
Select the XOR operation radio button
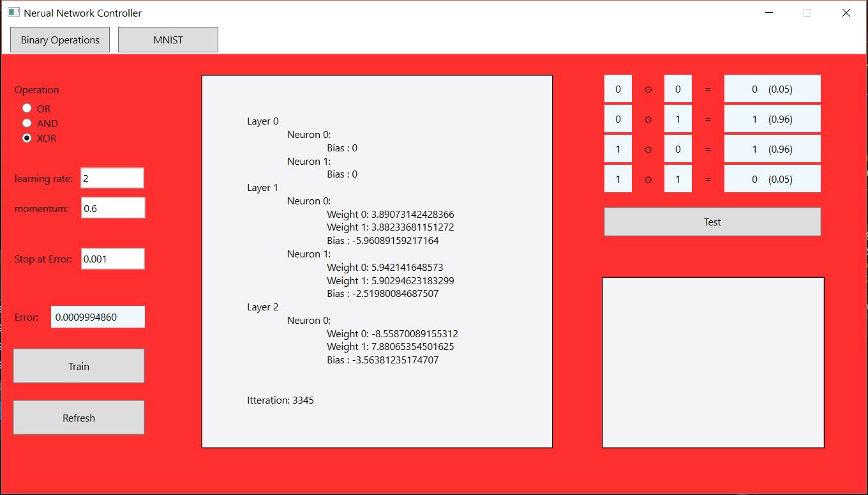pos(27,138)
